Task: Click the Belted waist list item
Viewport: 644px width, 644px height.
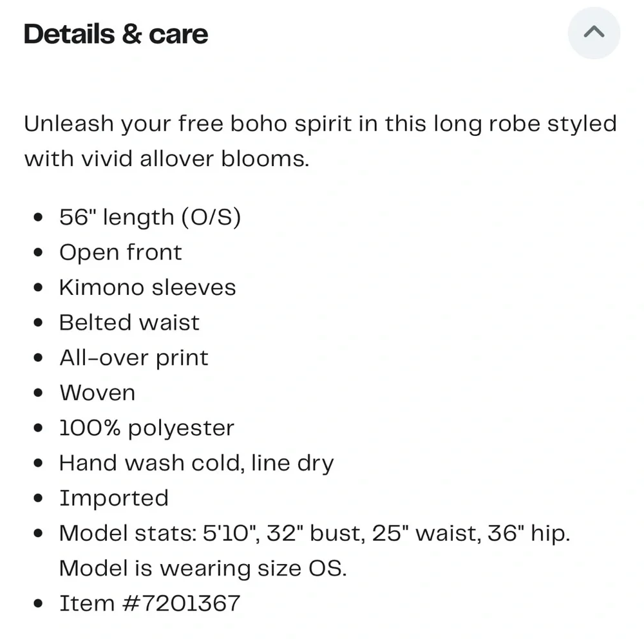Action: (129, 323)
